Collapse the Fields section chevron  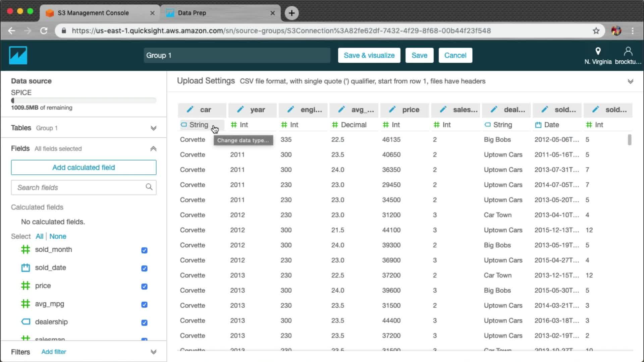(153, 149)
